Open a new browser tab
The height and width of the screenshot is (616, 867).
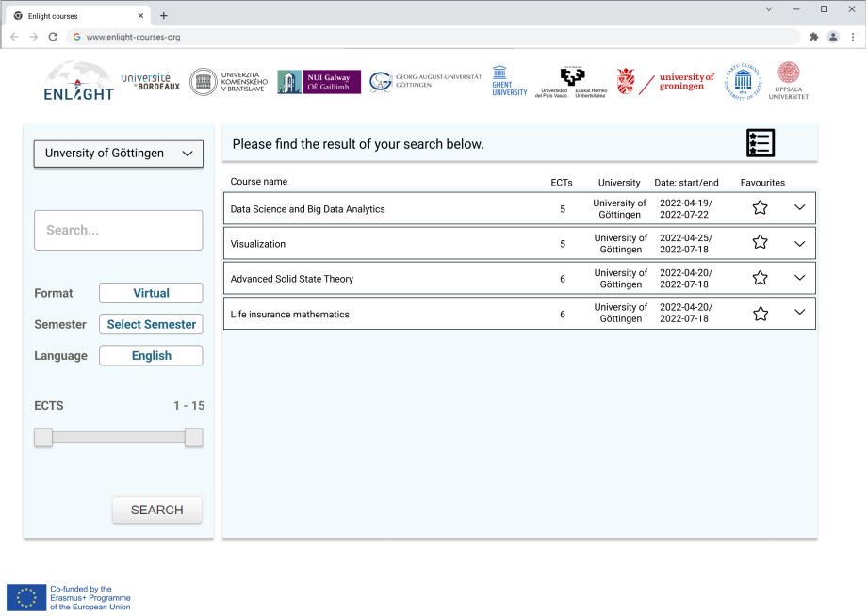[164, 16]
